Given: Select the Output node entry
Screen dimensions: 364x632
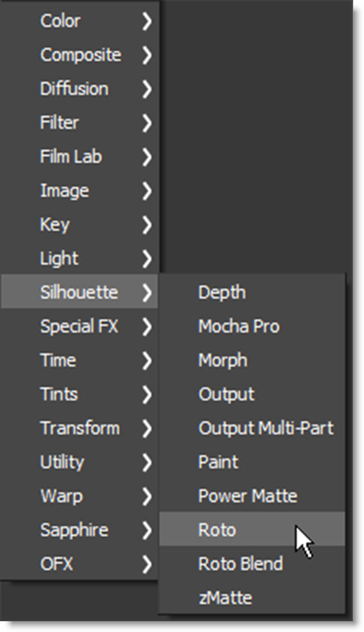Looking at the screenshot, I should click(226, 394).
